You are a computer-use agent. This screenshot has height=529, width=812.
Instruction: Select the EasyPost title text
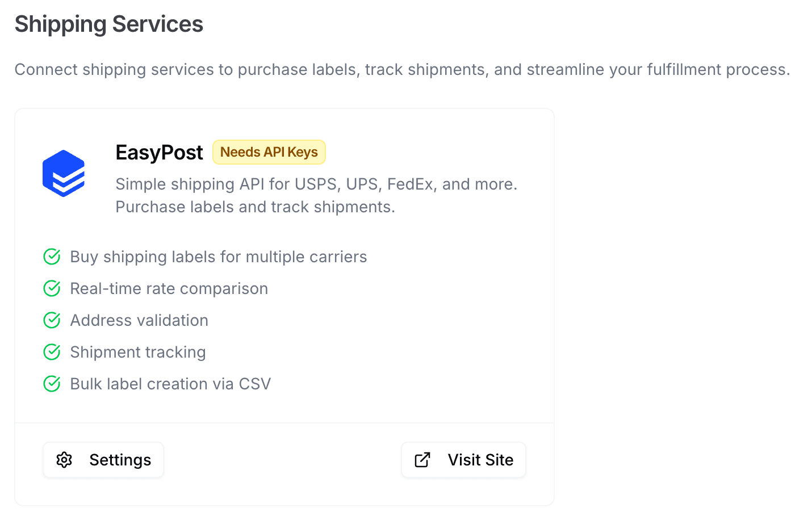pos(159,152)
